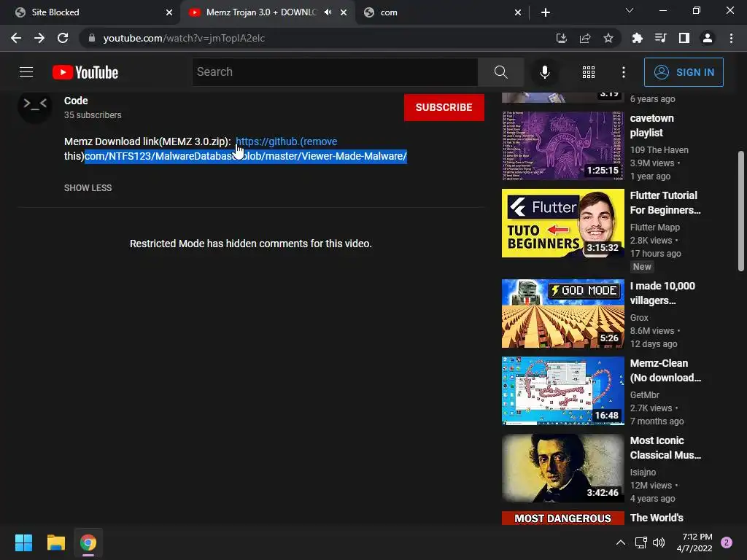Open YouTube settings three-dot menu
The image size is (747, 560).
[624, 72]
